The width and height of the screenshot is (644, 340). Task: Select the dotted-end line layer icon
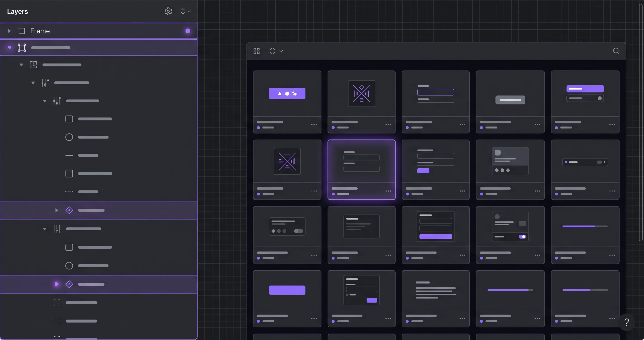tap(69, 192)
